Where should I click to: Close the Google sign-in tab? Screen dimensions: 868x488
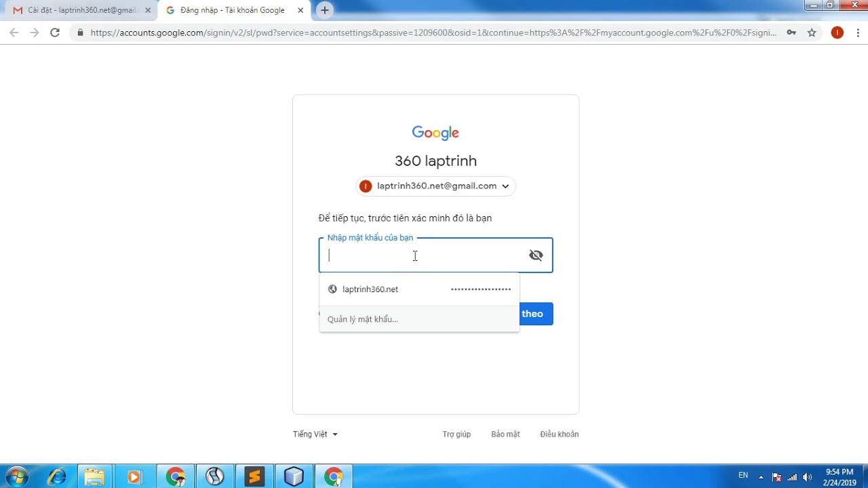click(x=300, y=10)
